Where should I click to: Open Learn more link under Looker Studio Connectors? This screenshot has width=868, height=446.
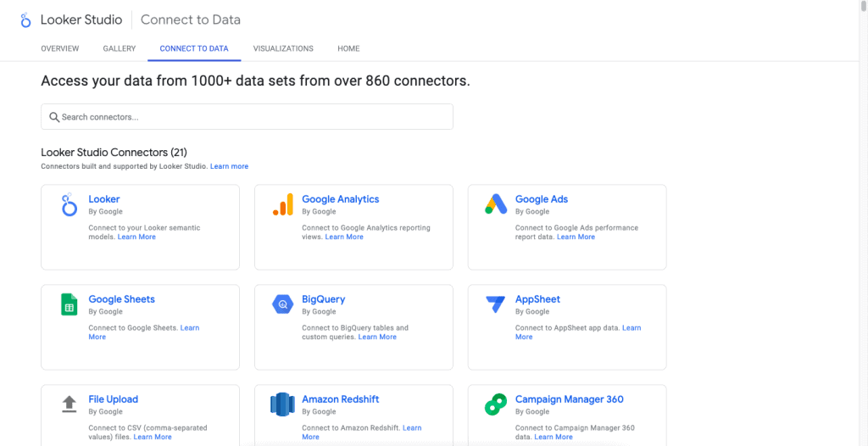click(229, 166)
